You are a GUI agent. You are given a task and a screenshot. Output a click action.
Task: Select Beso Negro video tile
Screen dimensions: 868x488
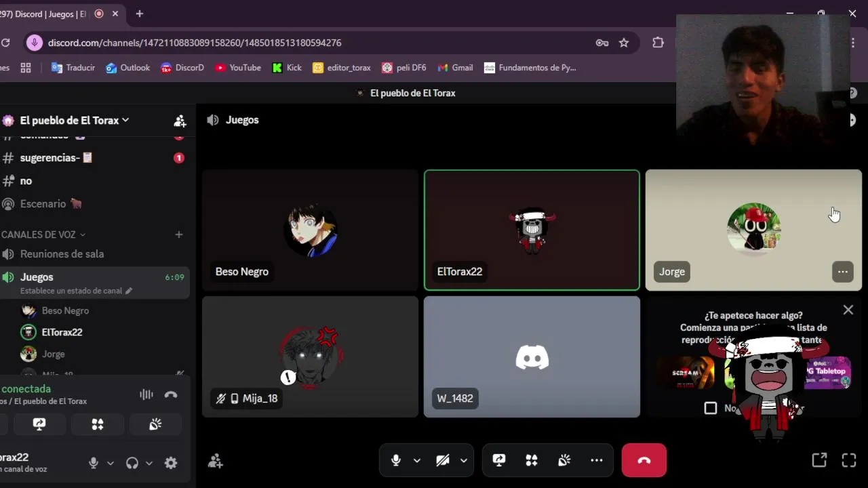310,230
